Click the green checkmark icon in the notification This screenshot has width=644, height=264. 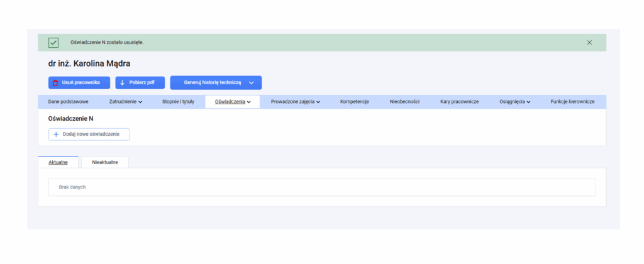coord(53,42)
